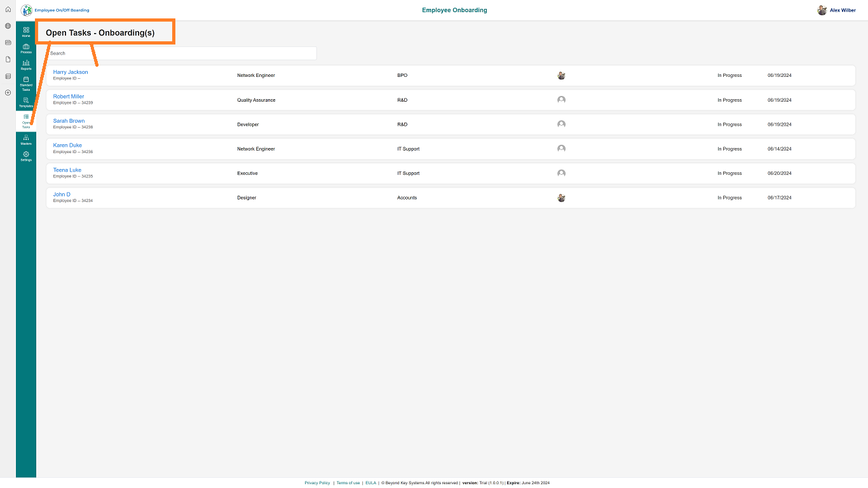Open the Reports section
Viewport: 868px width, 488px height.
pyautogui.click(x=26, y=65)
